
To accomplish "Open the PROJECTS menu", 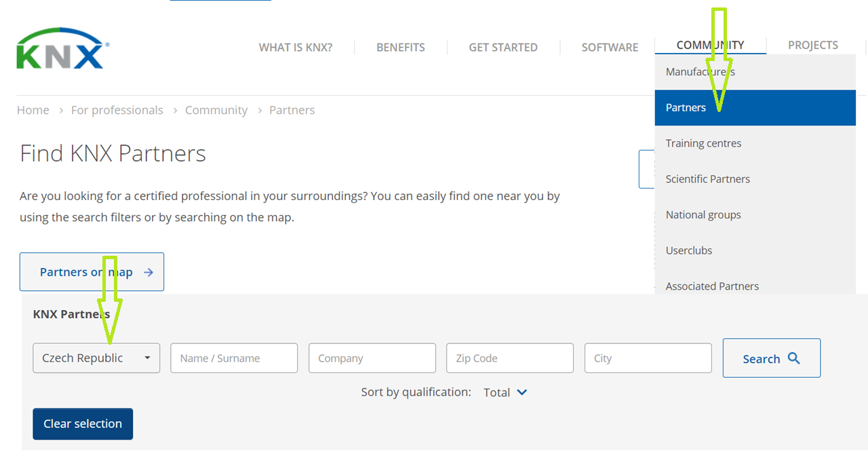I will 813,45.
